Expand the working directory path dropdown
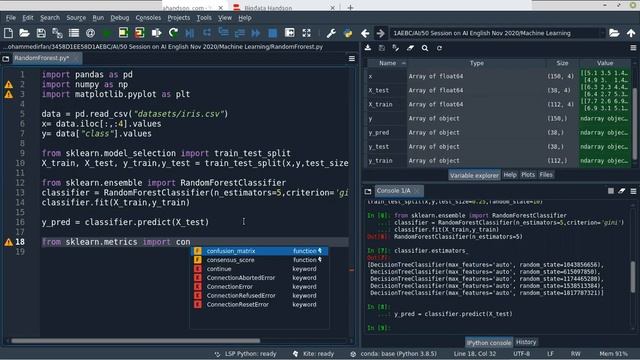 (x=602, y=33)
